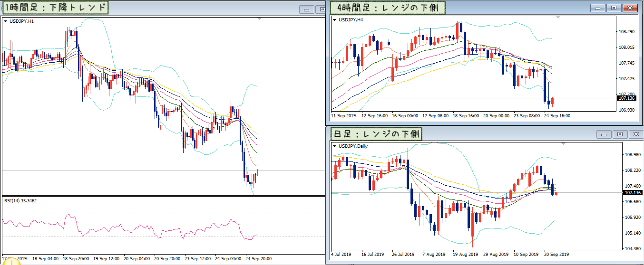Click 104.380 on the Daily price axis
644x265 pixels.
click(x=633, y=249)
